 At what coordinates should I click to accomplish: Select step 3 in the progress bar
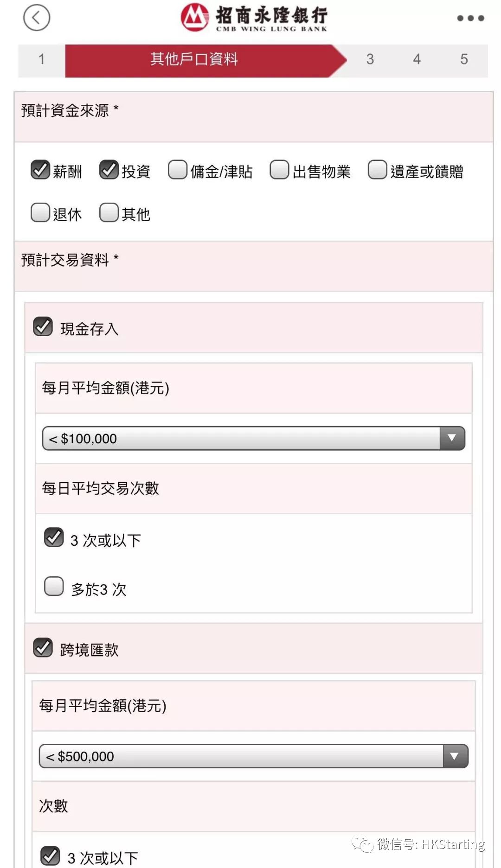point(370,59)
